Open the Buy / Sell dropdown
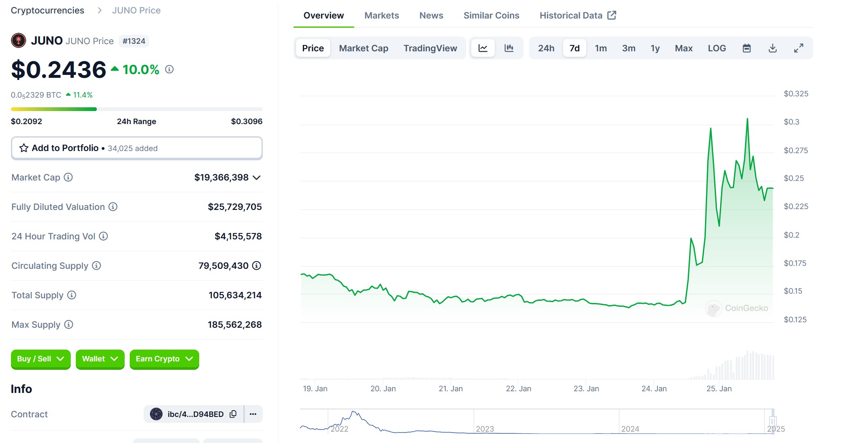 tap(40, 359)
